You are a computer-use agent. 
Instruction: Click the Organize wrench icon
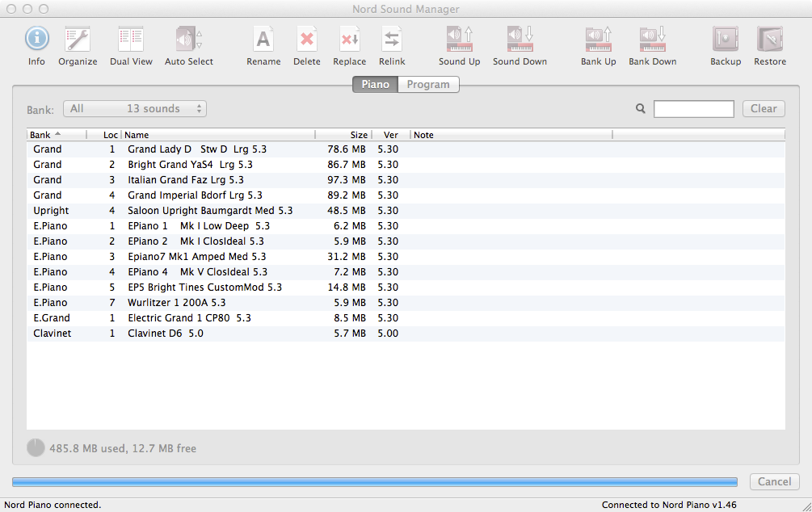[x=78, y=40]
